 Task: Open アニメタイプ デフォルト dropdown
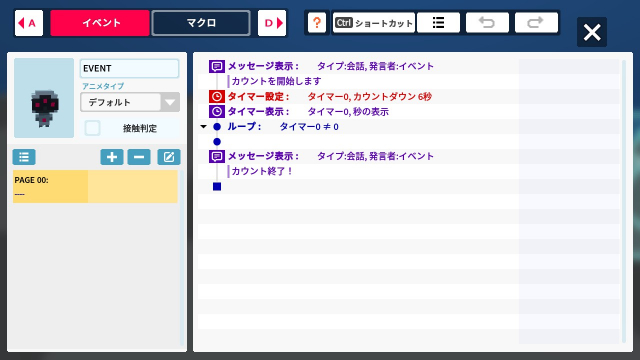point(130,102)
